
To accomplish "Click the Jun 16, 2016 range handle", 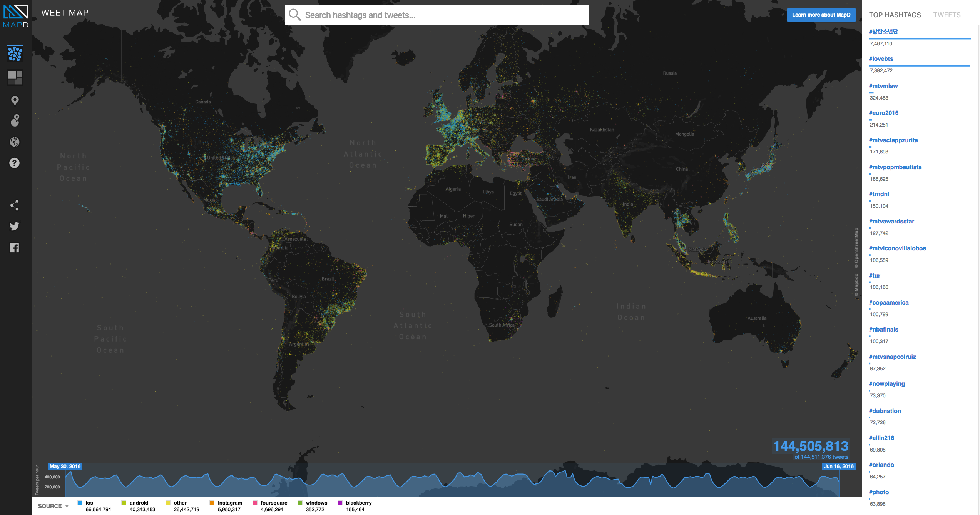I will 838,466.
